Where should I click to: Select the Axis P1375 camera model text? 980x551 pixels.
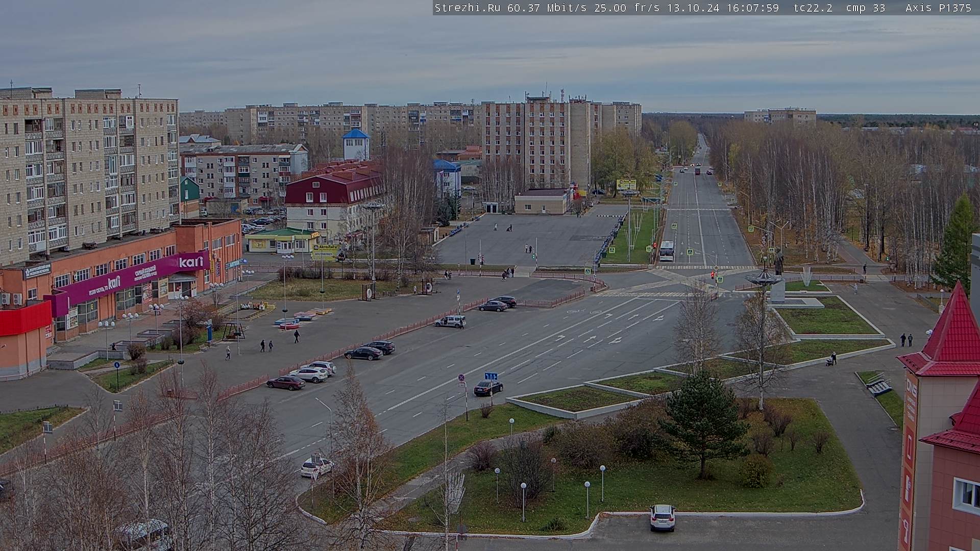[938, 8]
